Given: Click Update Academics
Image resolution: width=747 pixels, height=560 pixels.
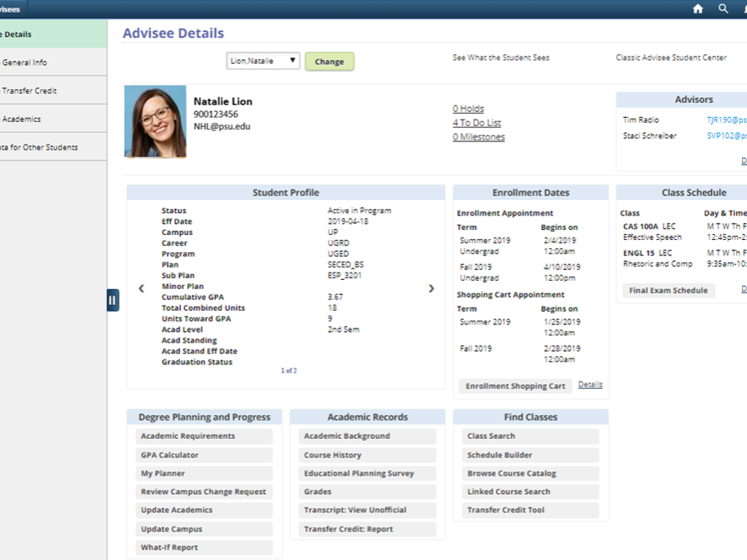Looking at the screenshot, I should pyautogui.click(x=204, y=510).
